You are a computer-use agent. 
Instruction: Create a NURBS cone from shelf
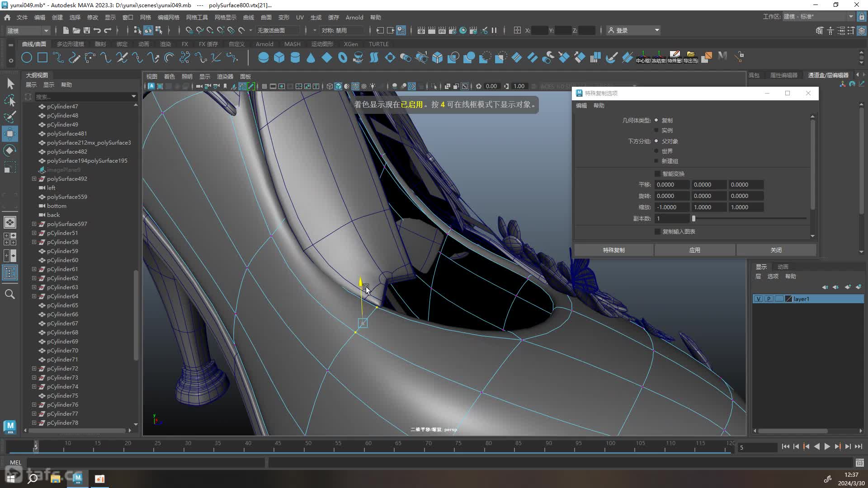[311, 57]
